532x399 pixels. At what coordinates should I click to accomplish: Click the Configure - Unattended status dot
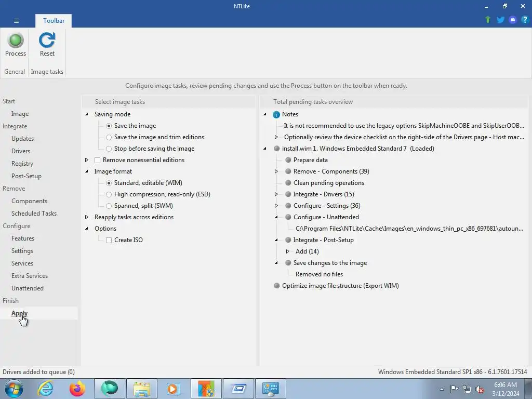(x=288, y=217)
